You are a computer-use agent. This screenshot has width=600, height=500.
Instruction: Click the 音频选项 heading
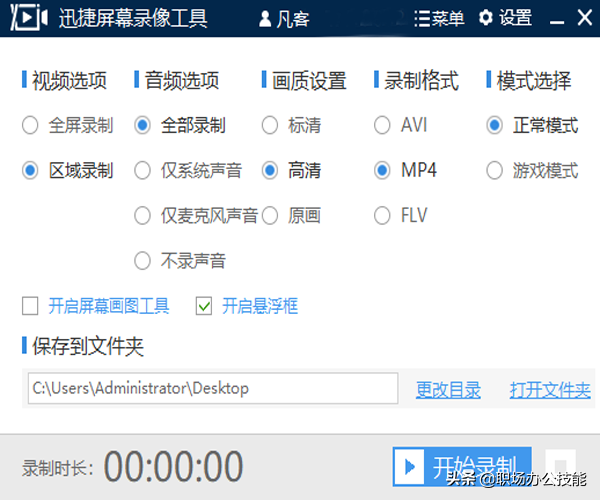(x=182, y=80)
